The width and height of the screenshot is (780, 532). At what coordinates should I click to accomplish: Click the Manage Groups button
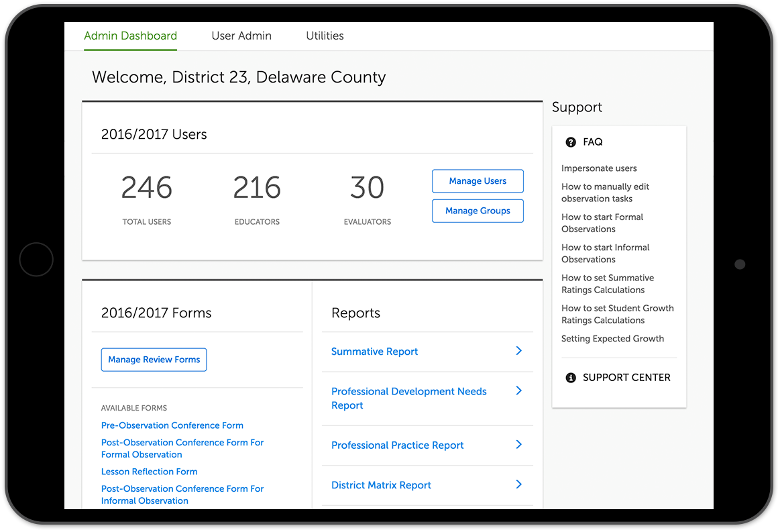click(x=478, y=211)
